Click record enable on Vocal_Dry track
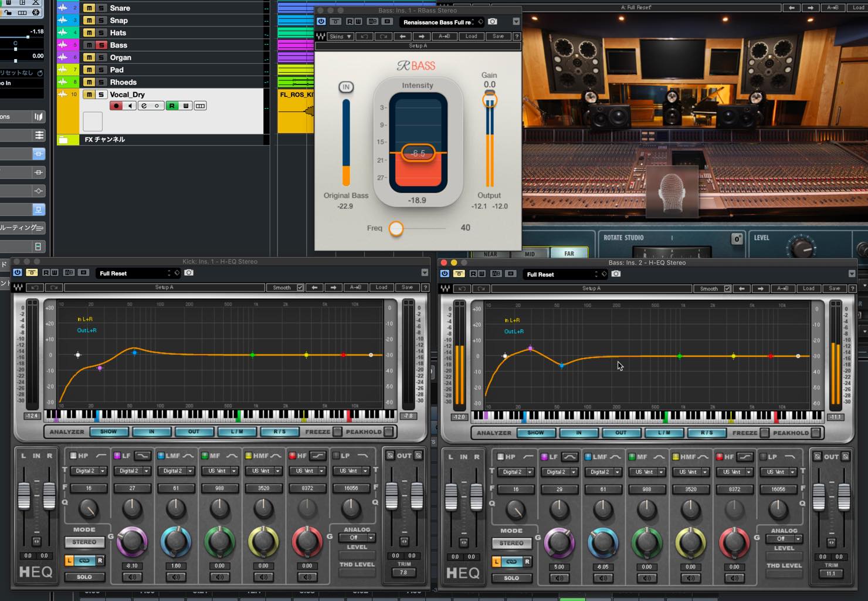 coord(116,106)
